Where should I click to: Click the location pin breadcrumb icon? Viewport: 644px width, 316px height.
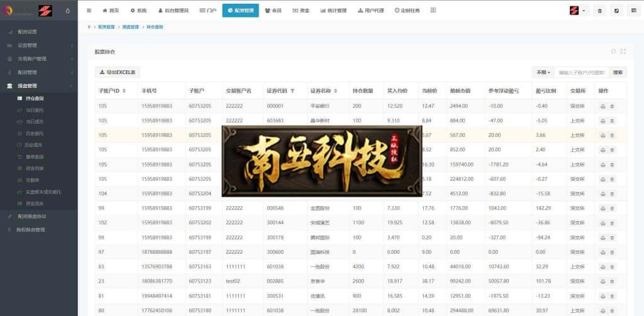(89, 26)
